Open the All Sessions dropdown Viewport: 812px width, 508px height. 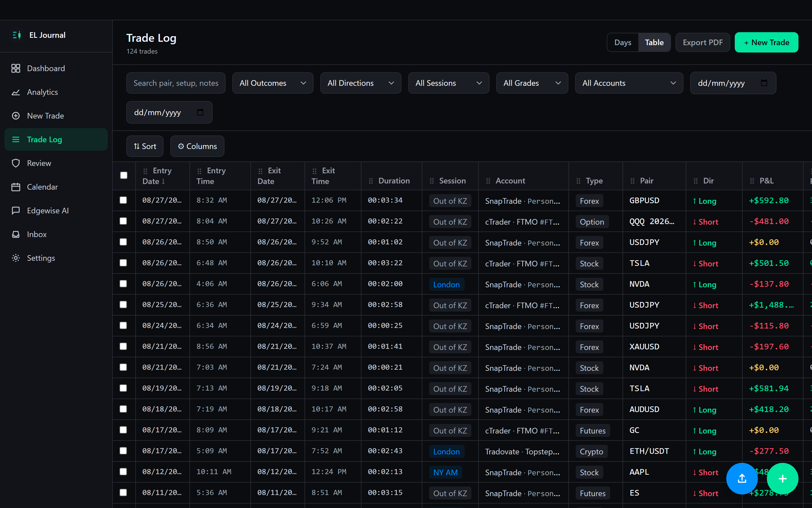pos(449,83)
